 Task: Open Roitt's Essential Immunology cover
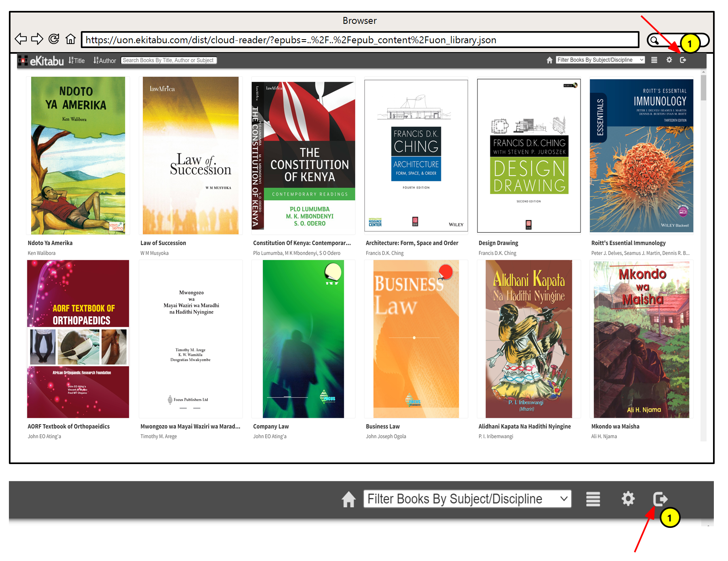pos(641,156)
